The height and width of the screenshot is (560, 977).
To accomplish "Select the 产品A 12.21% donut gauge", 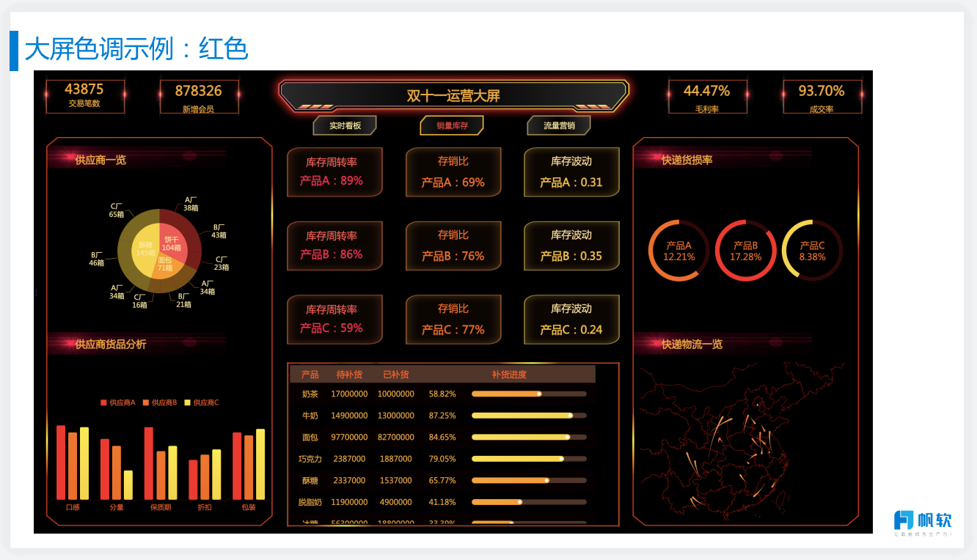I will (x=678, y=251).
